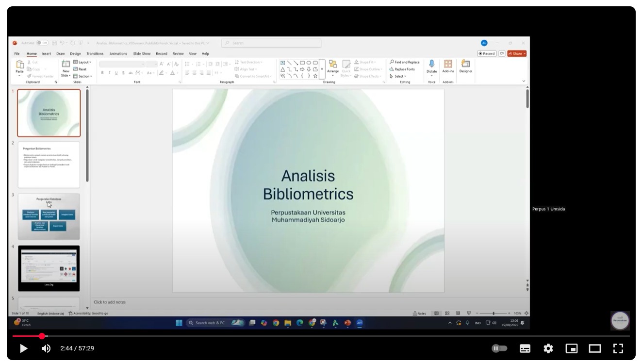Click Find and Replace
This screenshot has height=364, width=642.
404,62
